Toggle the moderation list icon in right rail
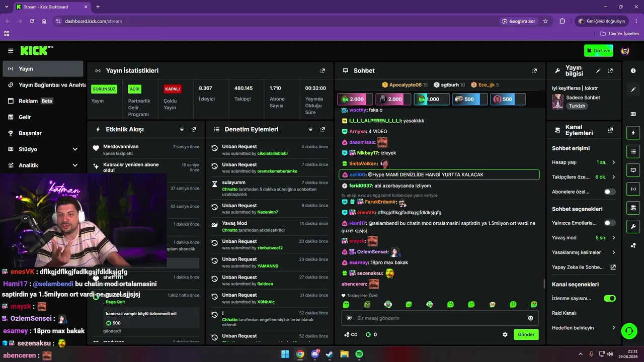Viewport: 644px width, 362px height. pyautogui.click(x=633, y=151)
